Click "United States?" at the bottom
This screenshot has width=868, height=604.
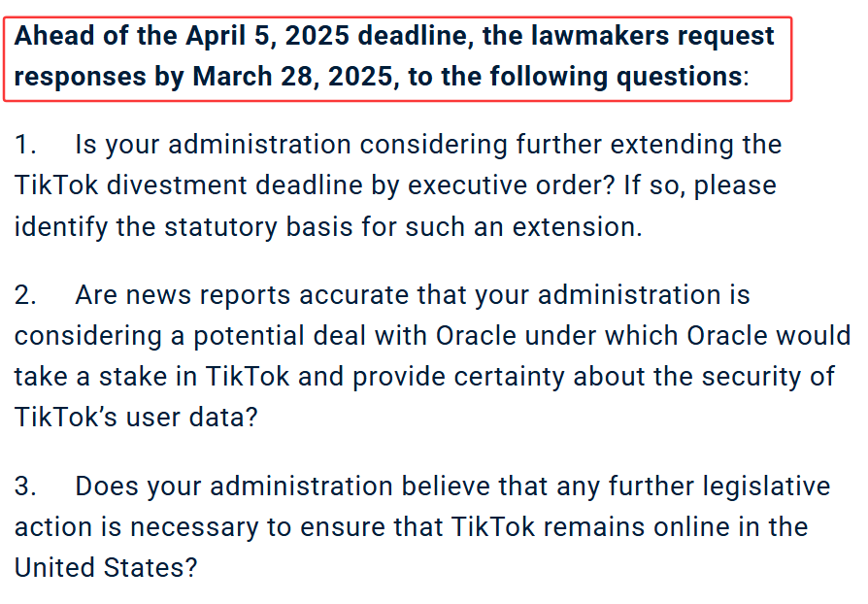[x=106, y=568]
